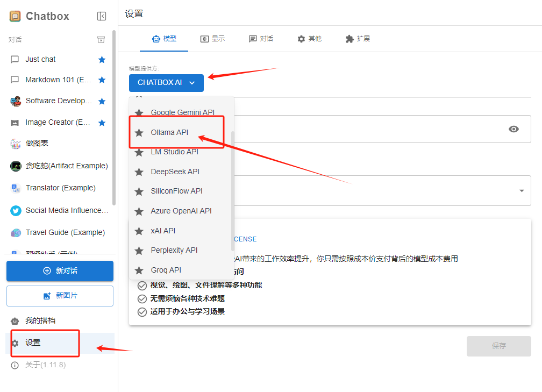542x392 pixels.
Task: Start a new chat with 新对话 button
Action: [x=60, y=270]
